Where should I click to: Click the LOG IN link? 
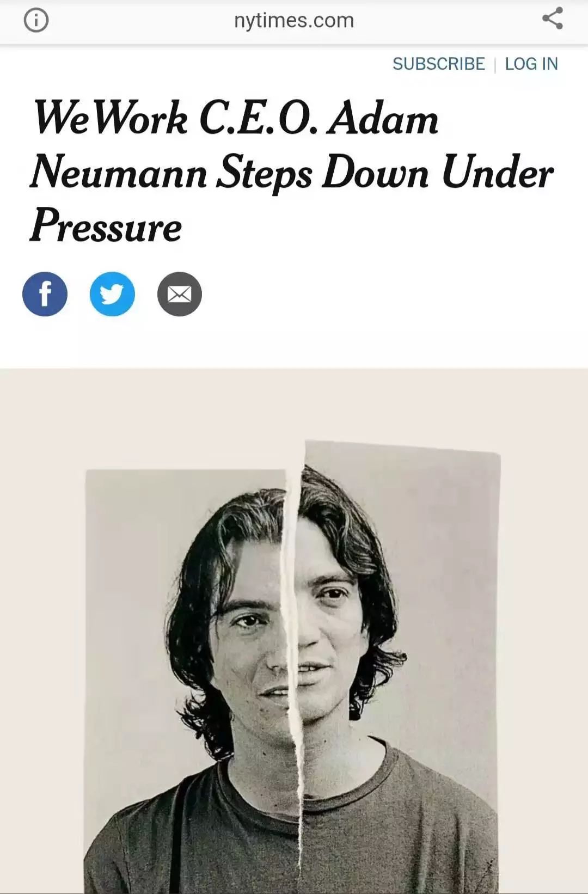coord(531,64)
